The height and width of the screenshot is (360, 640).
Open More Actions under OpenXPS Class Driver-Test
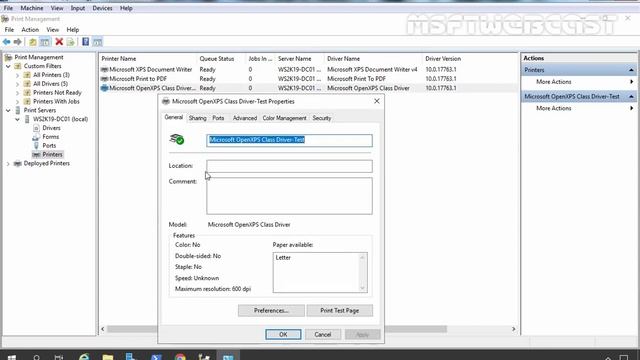pos(553,108)
